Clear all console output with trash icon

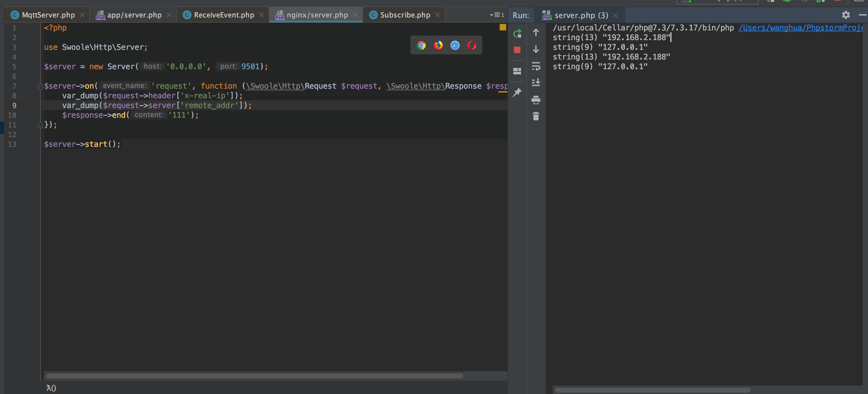tap(536, 116)
